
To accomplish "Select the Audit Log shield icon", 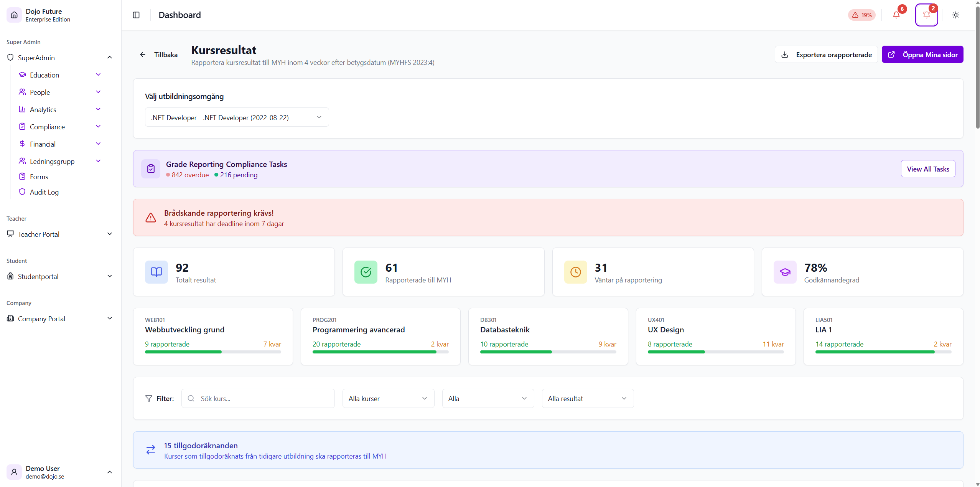I will point(23,192).
